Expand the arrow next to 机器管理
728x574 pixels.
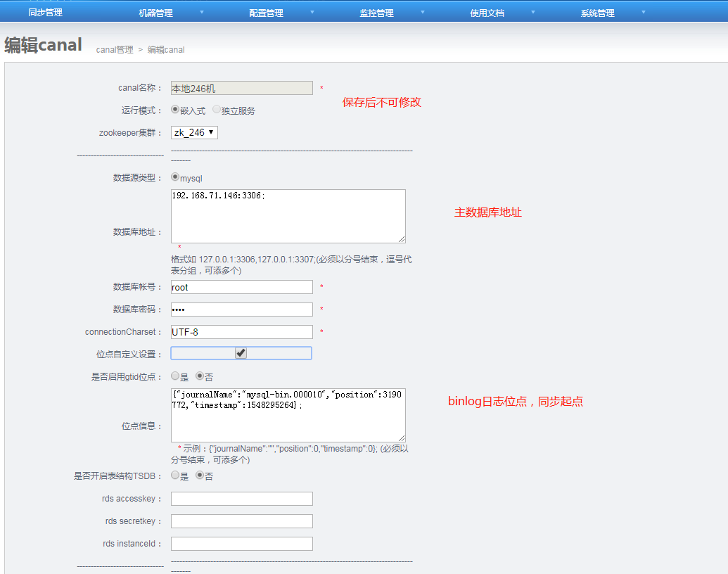201,12
